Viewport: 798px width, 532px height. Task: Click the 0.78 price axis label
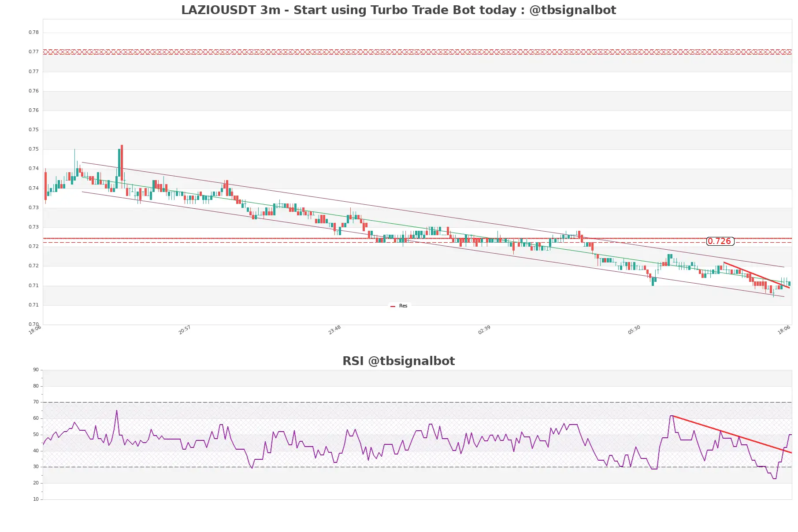tap(33, 32)
